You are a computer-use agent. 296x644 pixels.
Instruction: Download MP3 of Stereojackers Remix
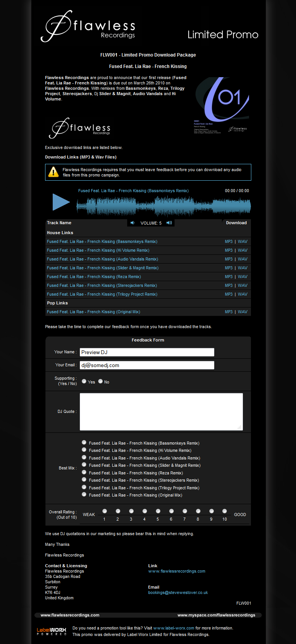point(229,285)
